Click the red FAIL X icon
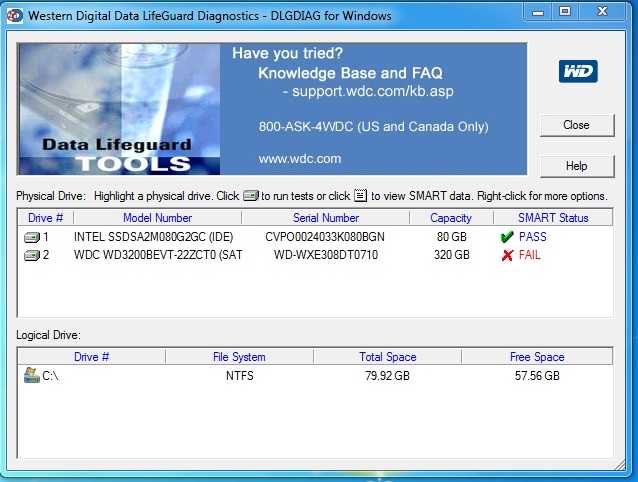This screenshot has height=482, width=638. pyautogui.click(x=507, y=255)
